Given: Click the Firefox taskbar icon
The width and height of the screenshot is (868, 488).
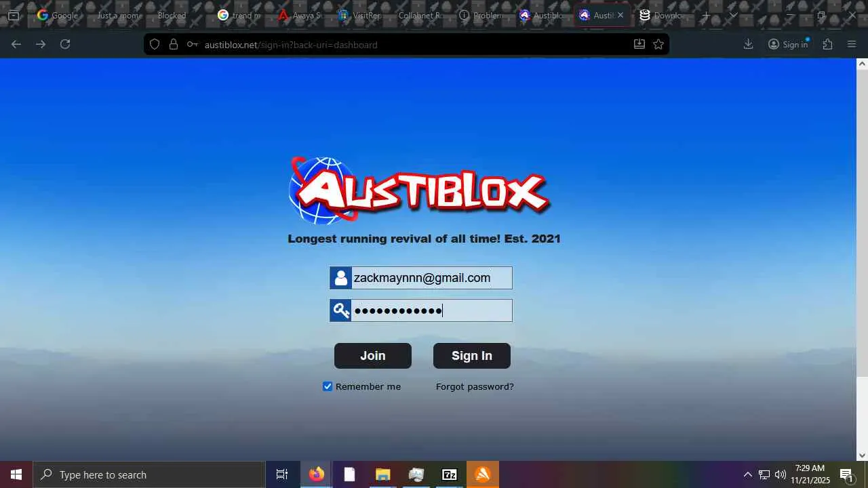Looking at the screenshot, I should click(x=316, y=474).
